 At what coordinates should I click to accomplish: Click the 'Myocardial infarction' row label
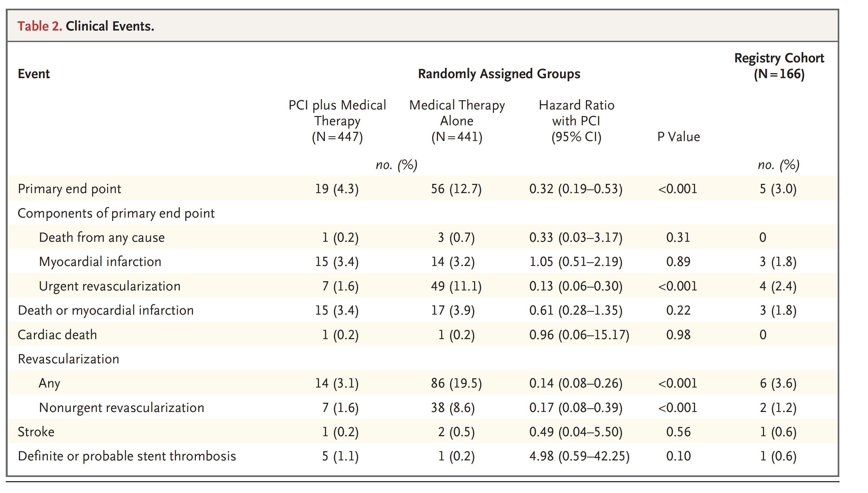point(100,262)
